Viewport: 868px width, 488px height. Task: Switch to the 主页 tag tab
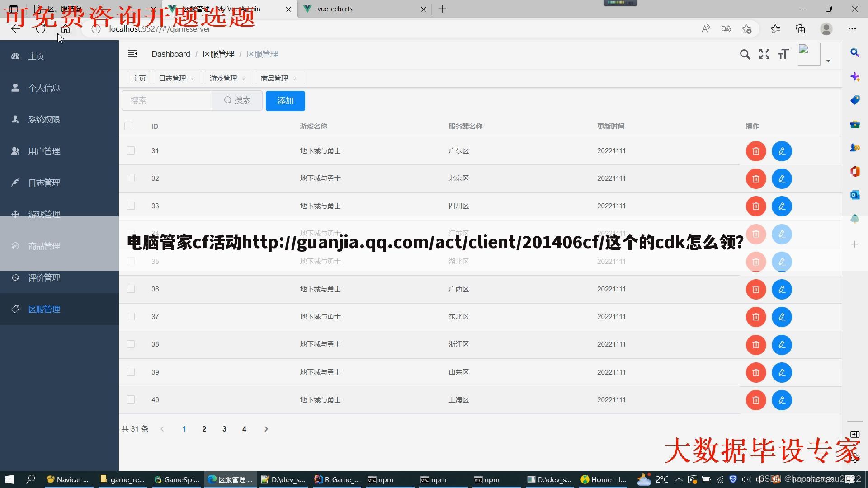point(139,78)
